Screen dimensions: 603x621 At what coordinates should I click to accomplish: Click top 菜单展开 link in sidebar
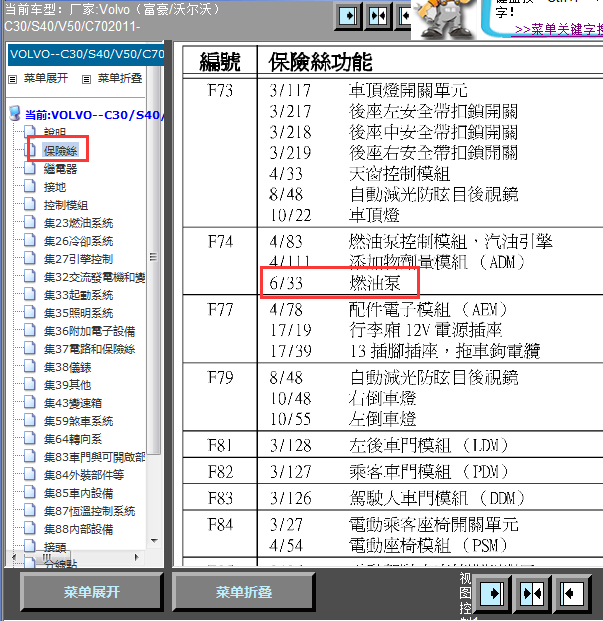(x=46, y=78)
